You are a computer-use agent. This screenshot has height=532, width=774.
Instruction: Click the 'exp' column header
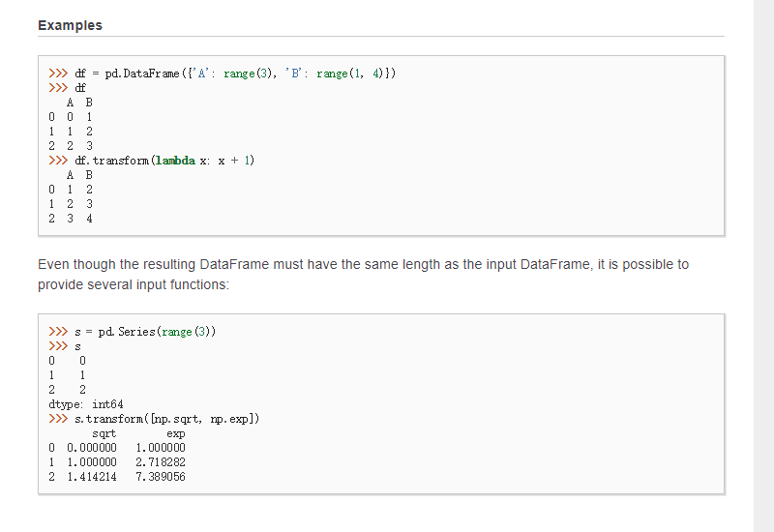(176, 433)
